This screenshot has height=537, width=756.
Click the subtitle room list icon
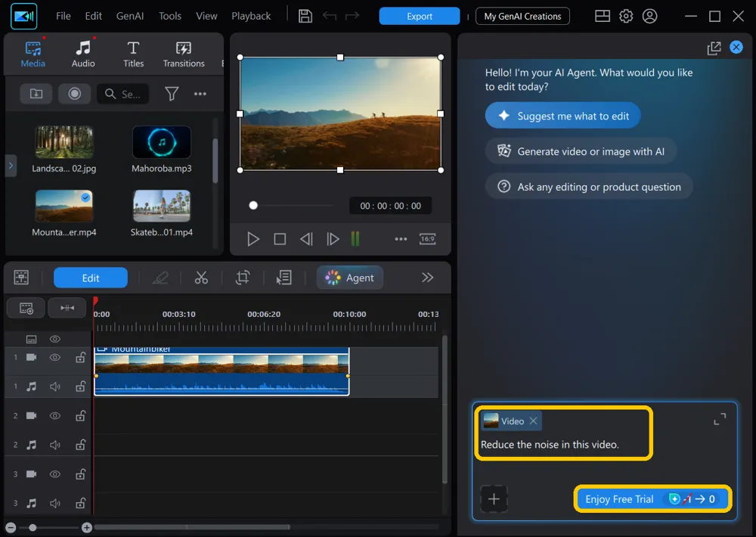tap(283, 278)
